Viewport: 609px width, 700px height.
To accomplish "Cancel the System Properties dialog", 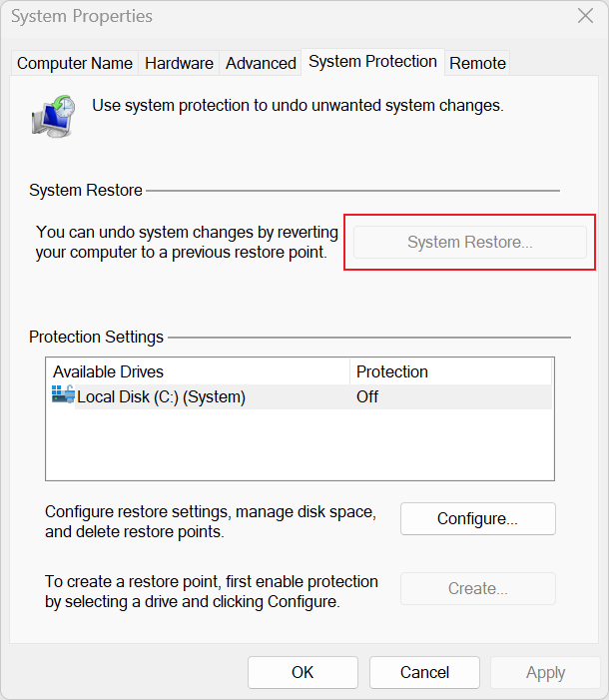I will tap(424, 672).
